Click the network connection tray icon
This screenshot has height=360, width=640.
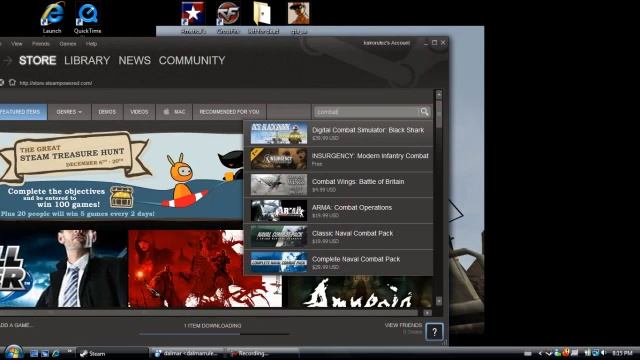596,353
